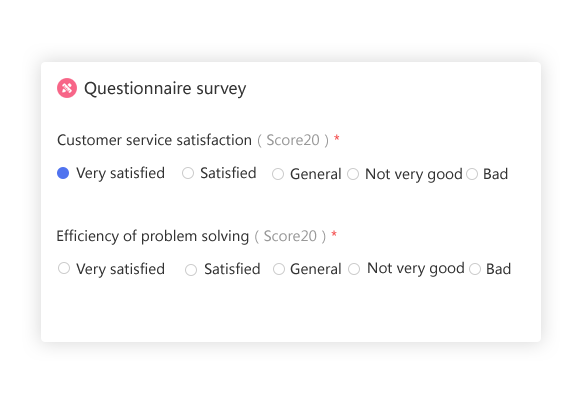Click red required asterisk after Customer service satisfaction
The image size is (582, 404).
tap(337, 138)
